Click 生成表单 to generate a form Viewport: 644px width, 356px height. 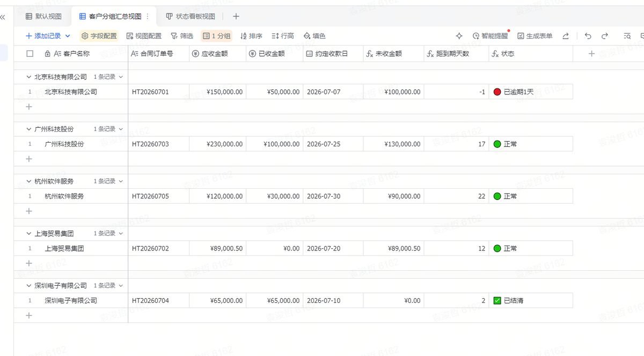click(535, 36)
